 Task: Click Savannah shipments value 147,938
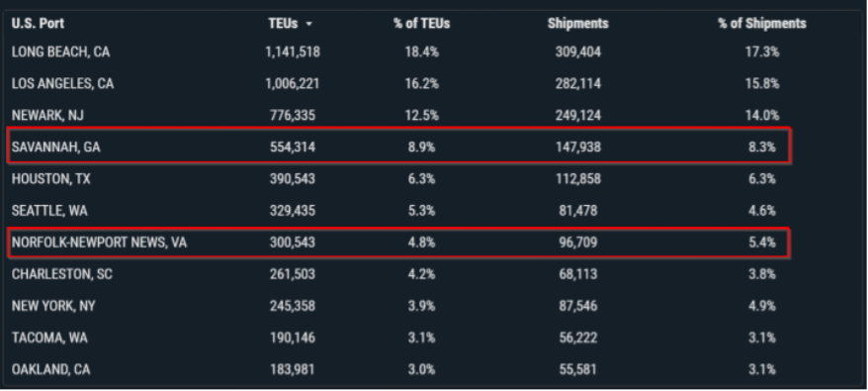click(x=578, y=147)
